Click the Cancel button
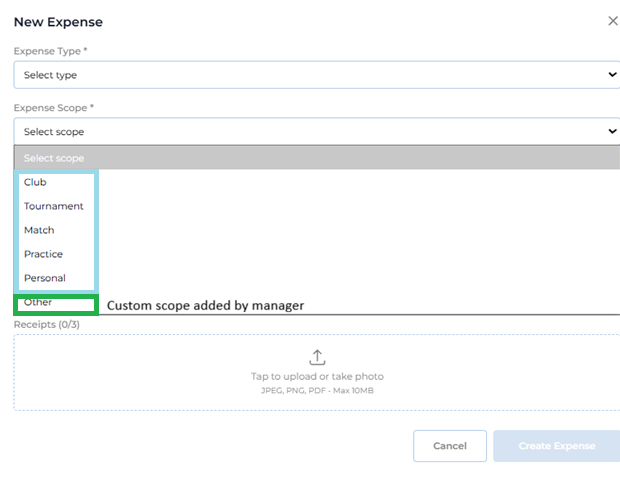The width and height of the screenshot is (620, 478). click(x=450, y=446)
